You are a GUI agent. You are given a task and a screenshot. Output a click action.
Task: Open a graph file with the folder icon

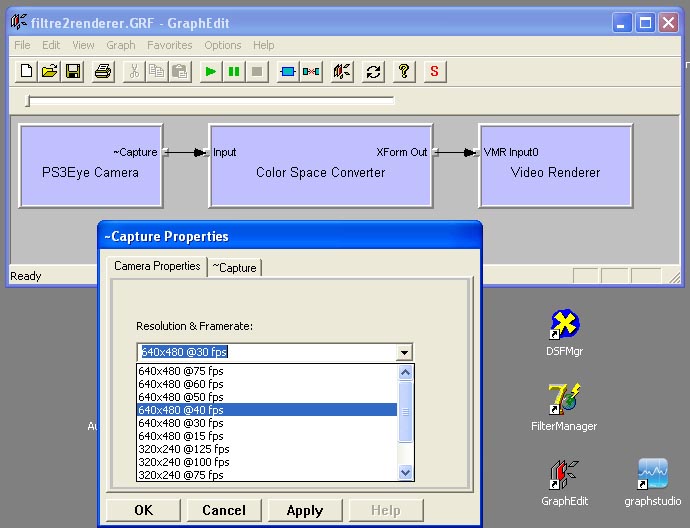tap(50, 71)
